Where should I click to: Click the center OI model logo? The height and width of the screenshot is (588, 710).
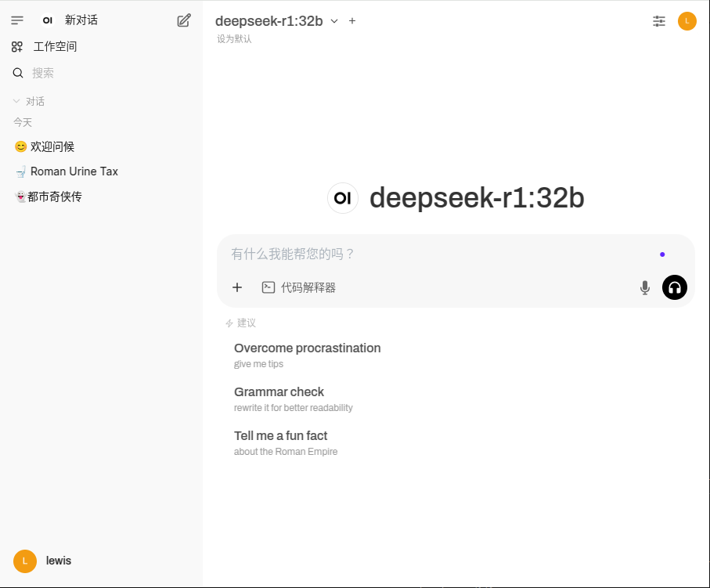(x=343, y=198)
